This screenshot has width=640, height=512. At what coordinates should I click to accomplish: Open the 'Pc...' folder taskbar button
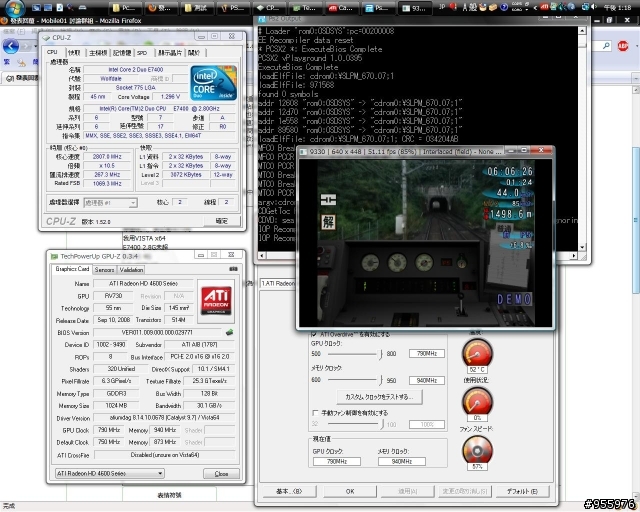124,8
